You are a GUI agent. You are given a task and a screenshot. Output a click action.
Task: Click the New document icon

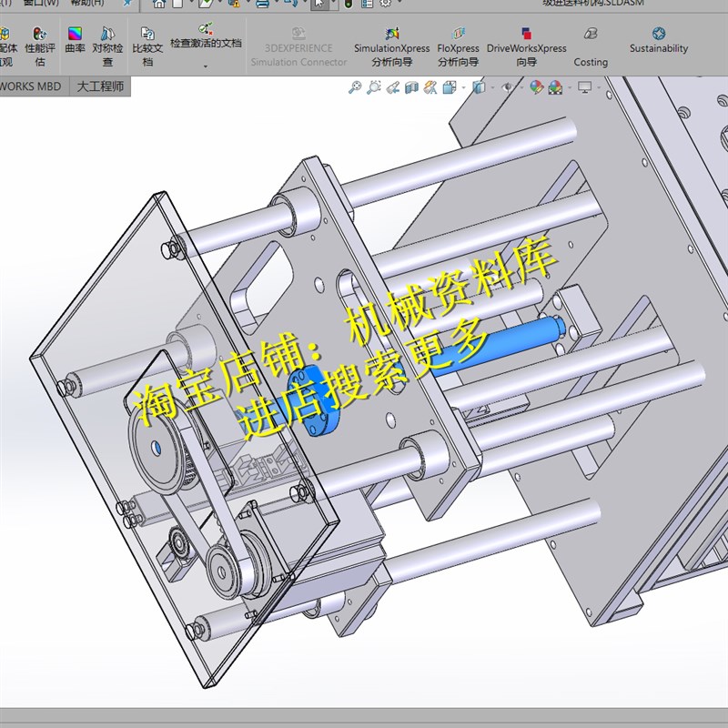177,4
